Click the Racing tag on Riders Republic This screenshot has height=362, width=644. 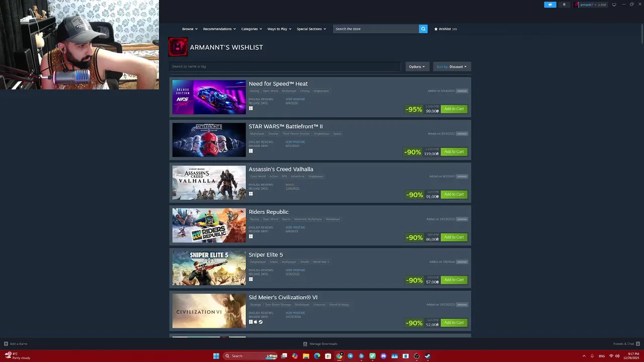[255, 219]
